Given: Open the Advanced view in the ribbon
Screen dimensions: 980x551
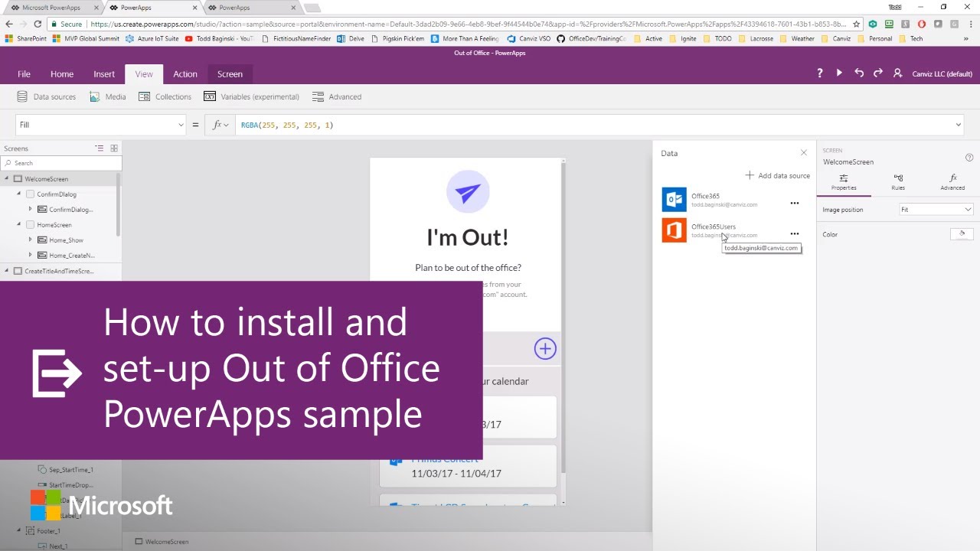Looking at the screenshot, I should [x=337, y=96].
